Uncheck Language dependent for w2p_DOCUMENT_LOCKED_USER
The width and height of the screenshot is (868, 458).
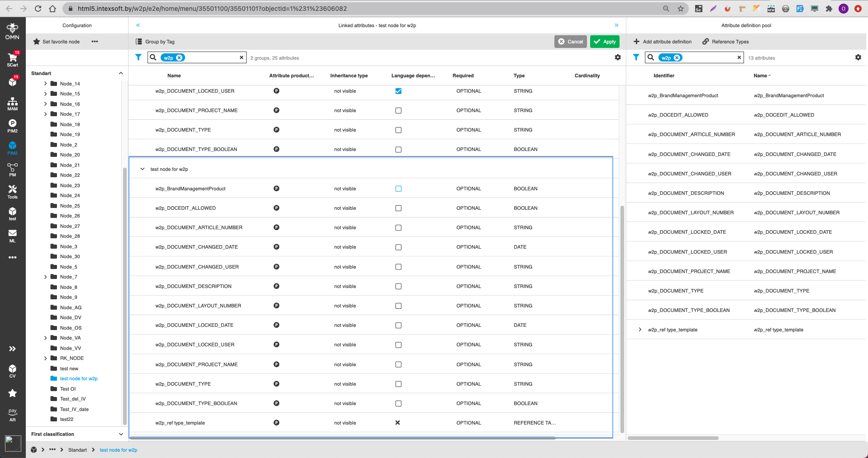pos(398,91)
